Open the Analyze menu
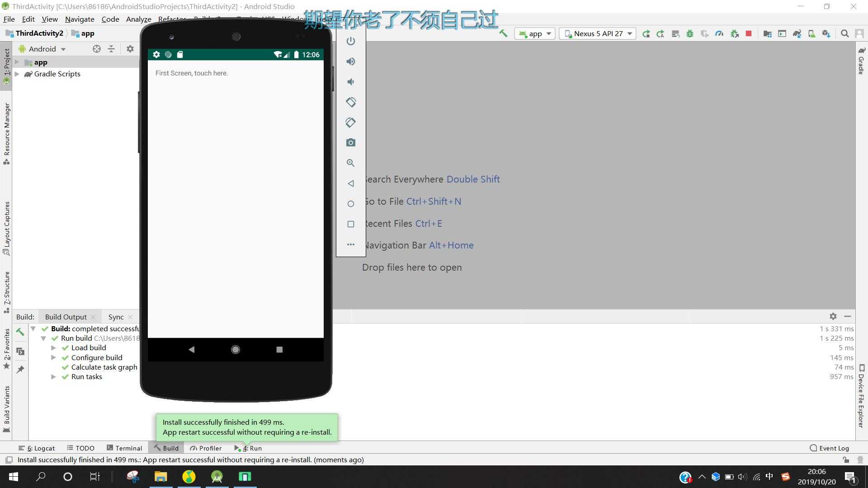Screen dimensions: 868x488 click(139, 19)
